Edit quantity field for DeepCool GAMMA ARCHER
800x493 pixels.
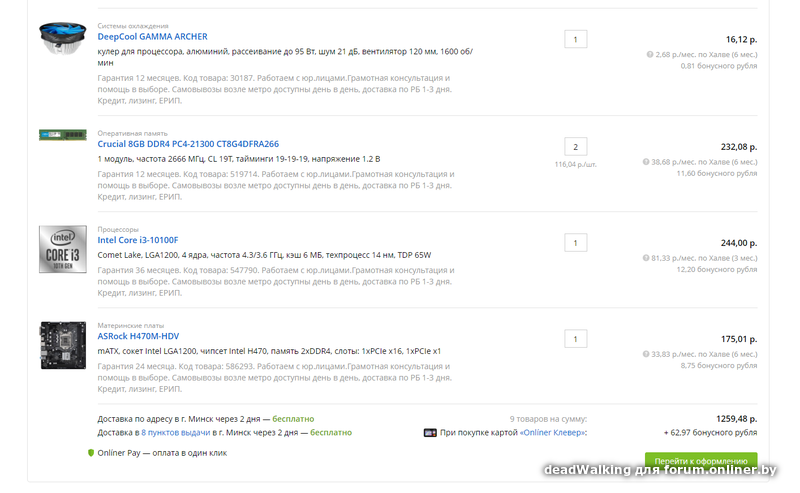pos(576,39)
